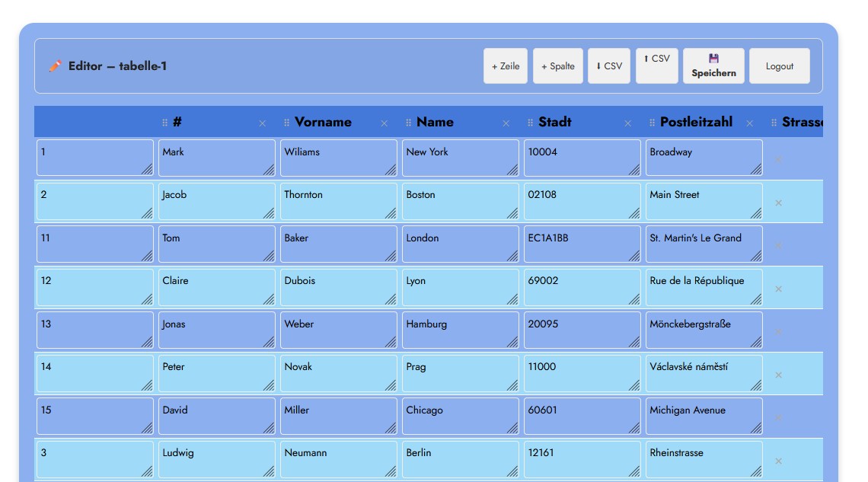Grab the drag handle beside Vorname header
868x482 pixels.
coord(287,123)
